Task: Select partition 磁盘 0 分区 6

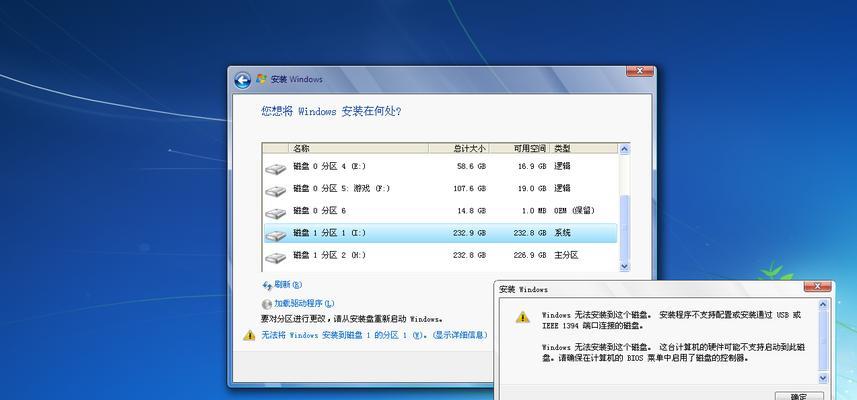Action: [x=441, y=210]
